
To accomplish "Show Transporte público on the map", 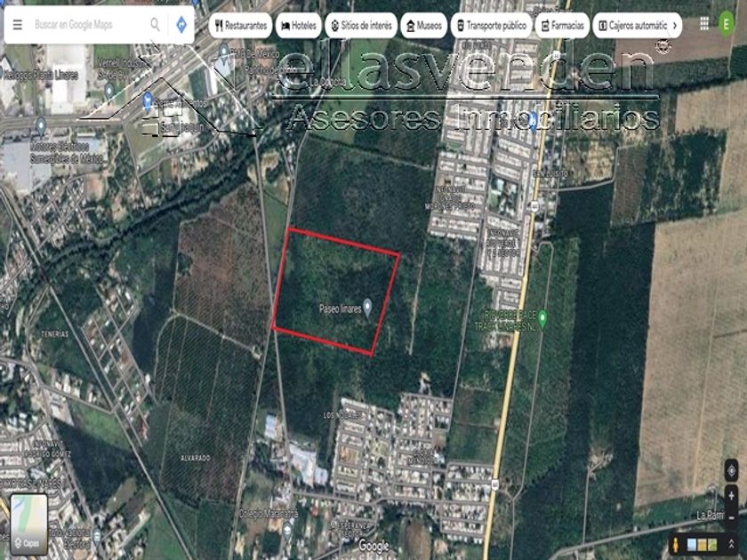I will point(491,25).
